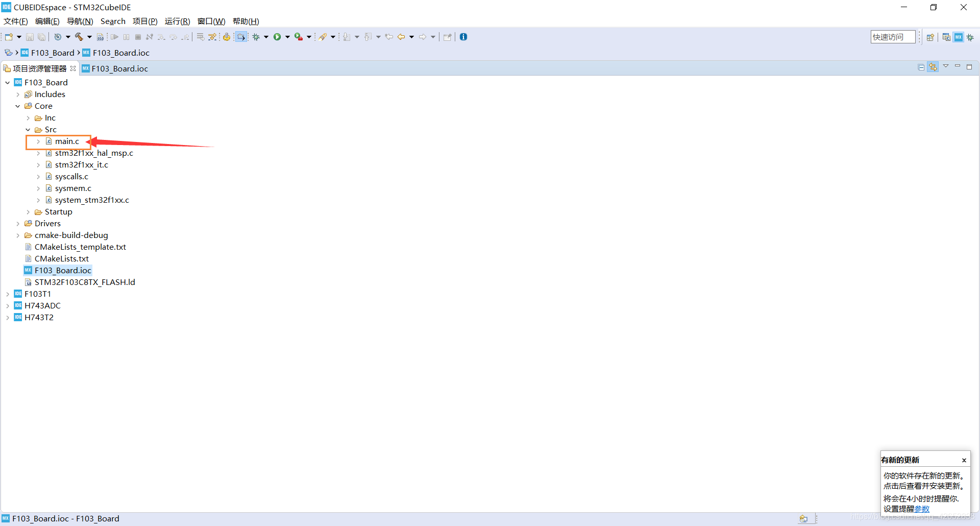The width and height of the screenshot is (980, 526).
Task: Open the Build hammer dropdown arrow
Action: click(x=89, y=37)
